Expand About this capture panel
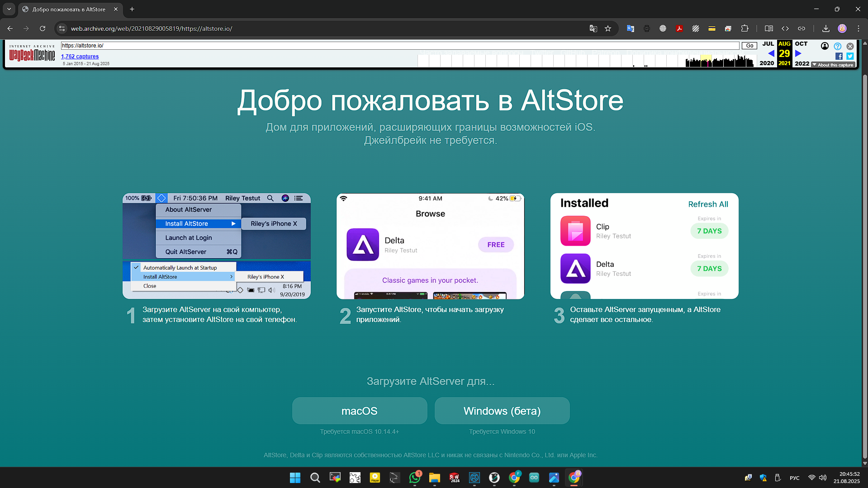Image resolution: width=868 pixels, height=488 pixels. pyautogui.click(x=833, y=65)
